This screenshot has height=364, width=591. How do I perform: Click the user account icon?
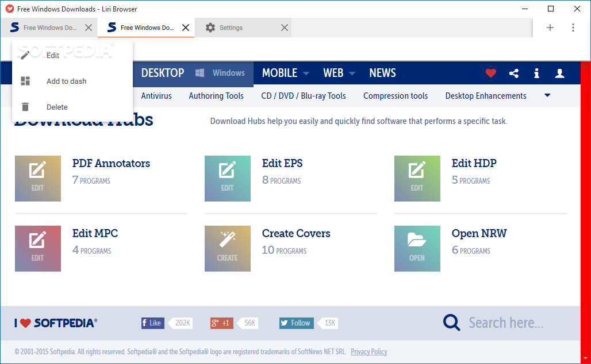[x=560, y=73]
